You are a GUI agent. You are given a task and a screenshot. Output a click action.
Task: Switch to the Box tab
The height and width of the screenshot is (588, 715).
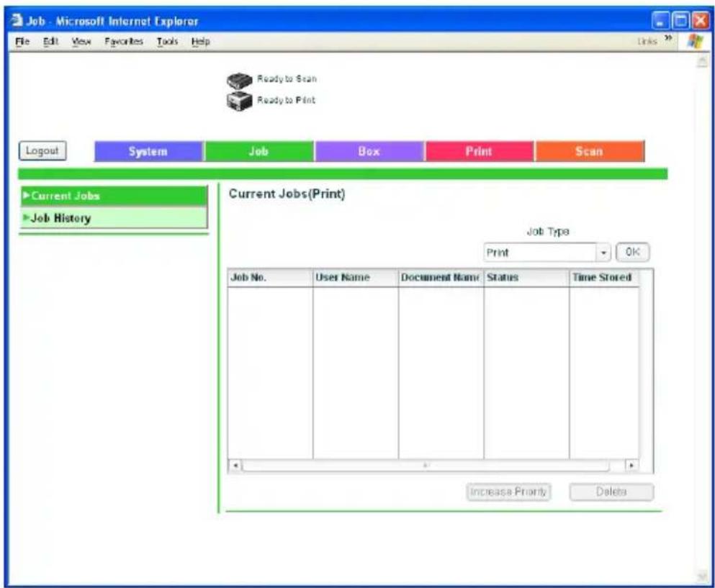point(369,151)
